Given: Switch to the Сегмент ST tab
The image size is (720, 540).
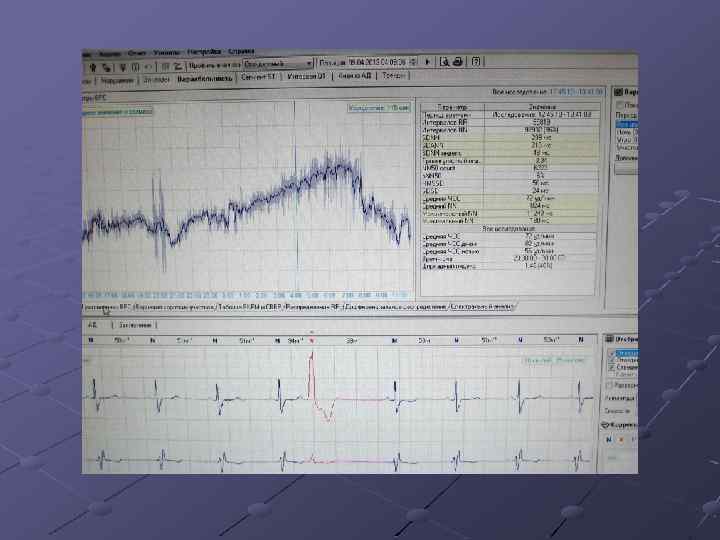Looking at the screenshot, I should point(258,77).
